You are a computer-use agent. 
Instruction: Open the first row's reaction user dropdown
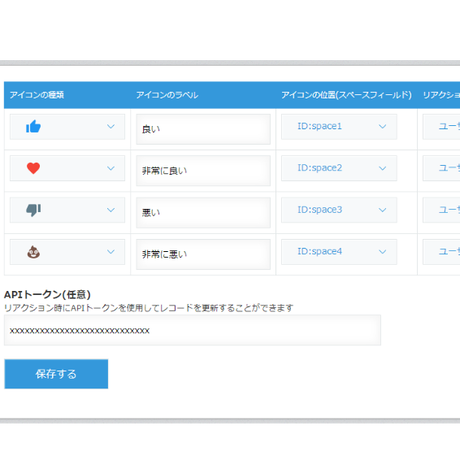coord(442,127)
